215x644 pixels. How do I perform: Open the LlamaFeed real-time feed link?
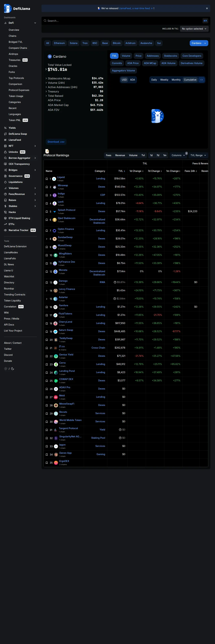136,8
